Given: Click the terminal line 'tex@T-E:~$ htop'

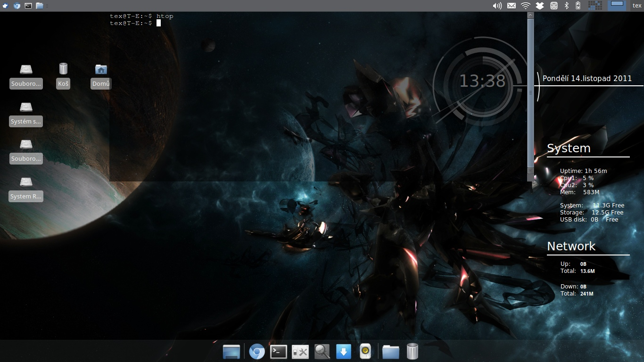Looking at the screenshot, I should 141,16.
